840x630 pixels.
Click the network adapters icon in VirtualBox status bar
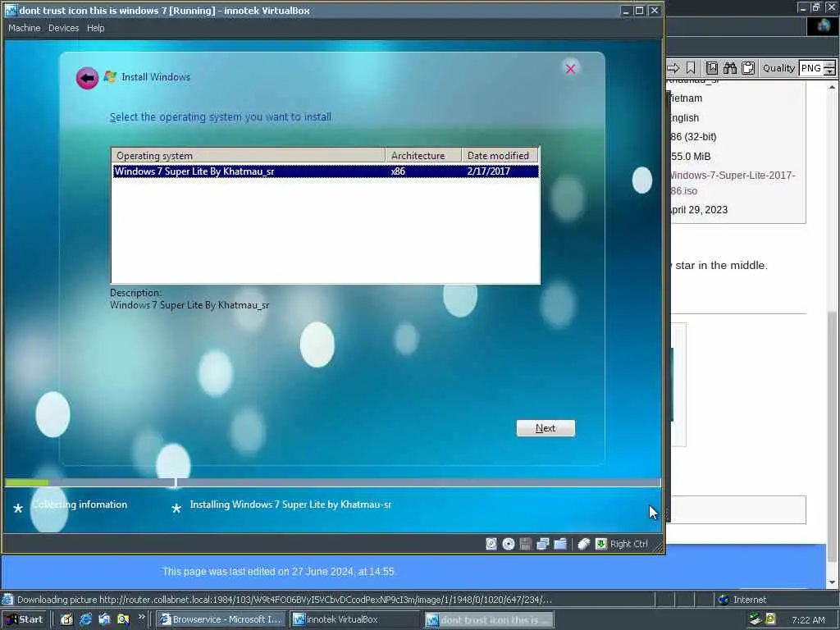(543, 544)
